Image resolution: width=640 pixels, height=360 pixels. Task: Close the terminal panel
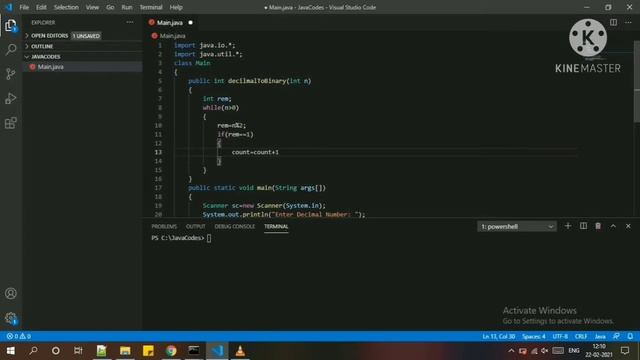pos(628,226)
